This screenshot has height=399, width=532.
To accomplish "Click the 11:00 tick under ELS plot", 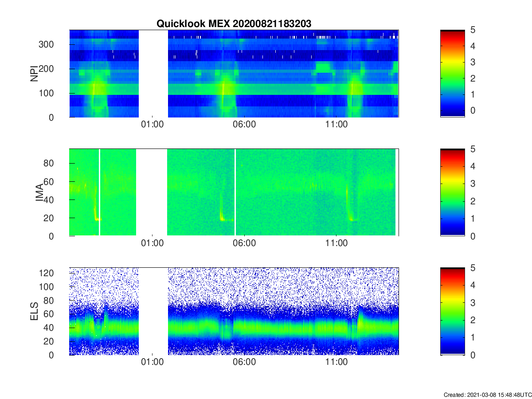I will pyautogui.click(x=336, y=362).
